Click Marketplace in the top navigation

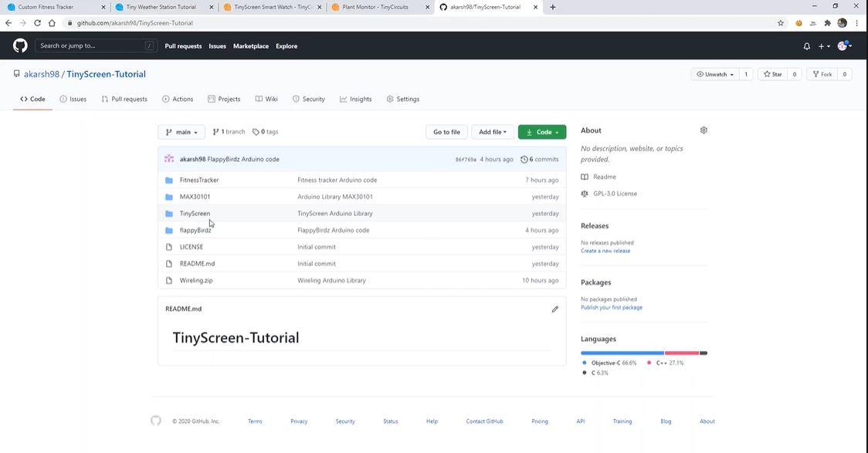point(251,46)
